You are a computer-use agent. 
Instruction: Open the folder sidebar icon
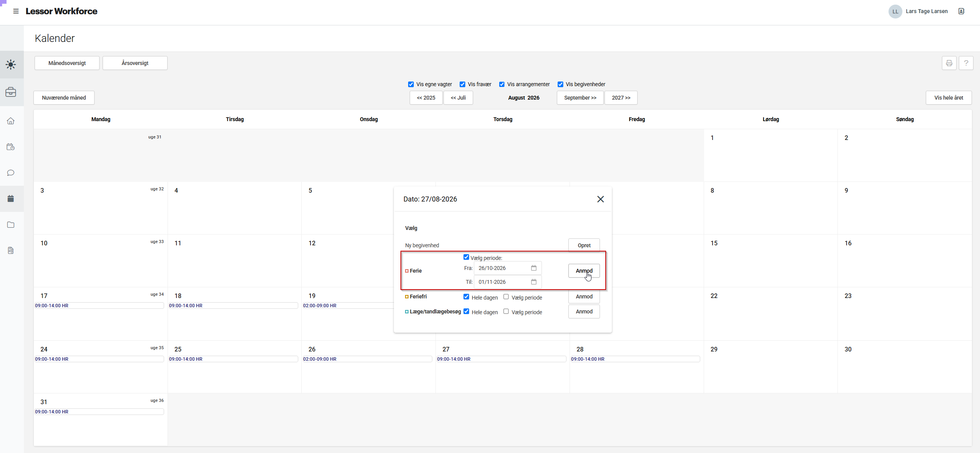[x=11, y=225]
